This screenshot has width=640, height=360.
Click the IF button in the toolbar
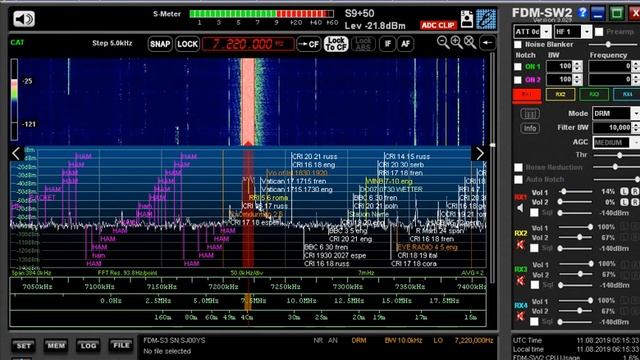tap(387, 44)
